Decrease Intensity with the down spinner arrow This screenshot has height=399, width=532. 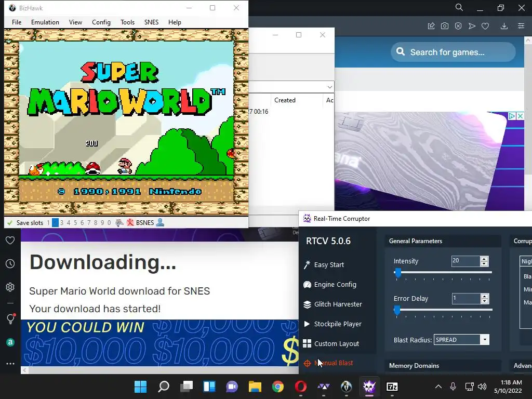(484, 263)
